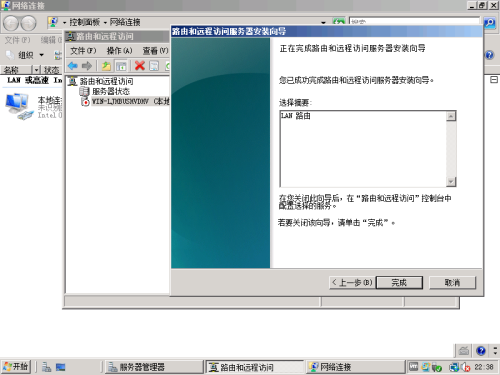
Task: Click address bar location icon
Action: coord(53,22)
